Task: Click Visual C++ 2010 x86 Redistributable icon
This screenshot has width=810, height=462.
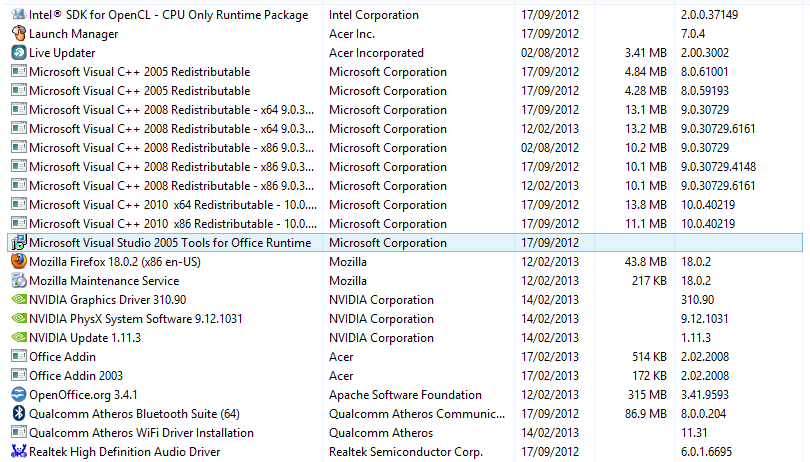Action: pos(19,223)
